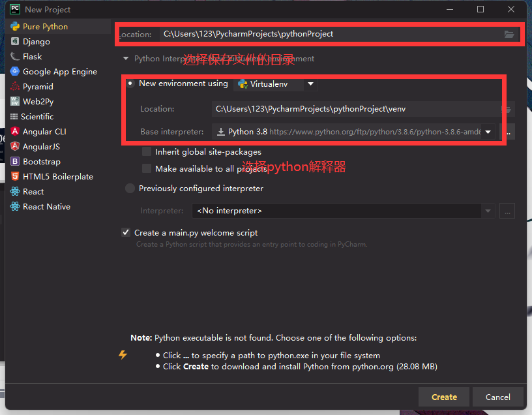Click the PyCharm logo in title bar
The height and width of the screenshot is (415, 532).
click(15, 9)
